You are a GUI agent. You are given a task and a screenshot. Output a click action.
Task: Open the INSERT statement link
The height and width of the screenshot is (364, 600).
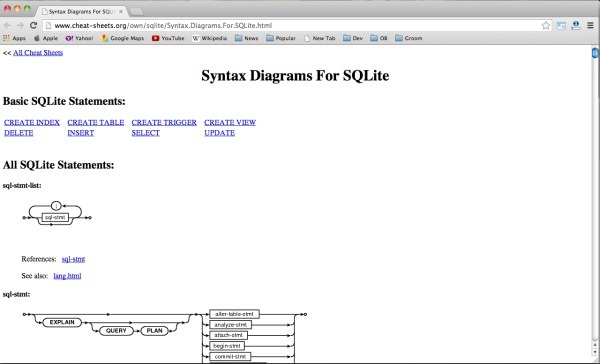click(81, 133)
